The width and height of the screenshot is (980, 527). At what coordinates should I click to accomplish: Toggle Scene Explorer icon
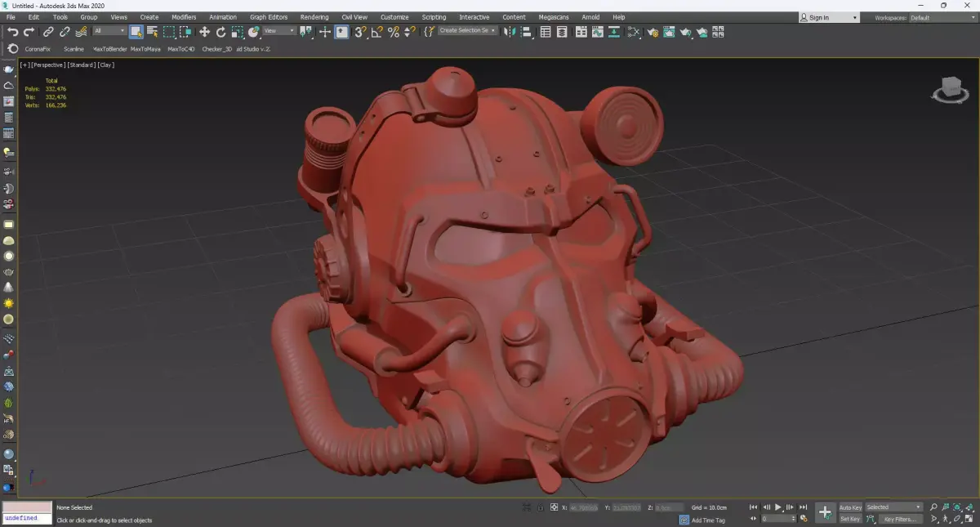coord(546,32)
